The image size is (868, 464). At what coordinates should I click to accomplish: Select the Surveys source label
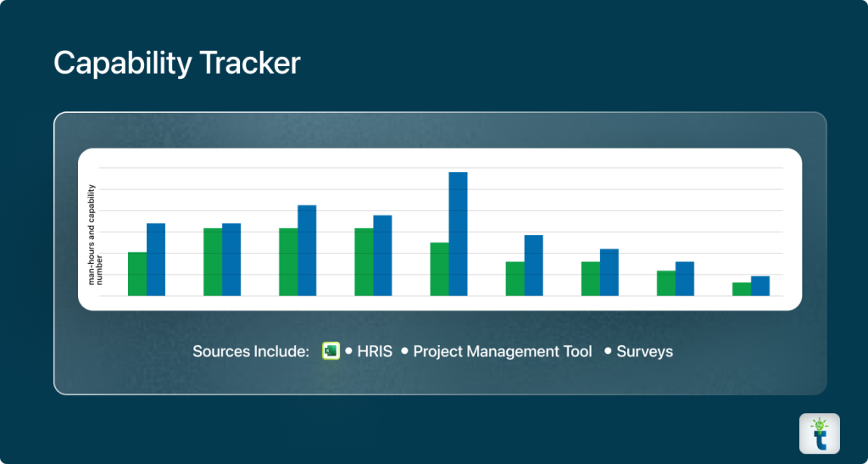[644, 351]
